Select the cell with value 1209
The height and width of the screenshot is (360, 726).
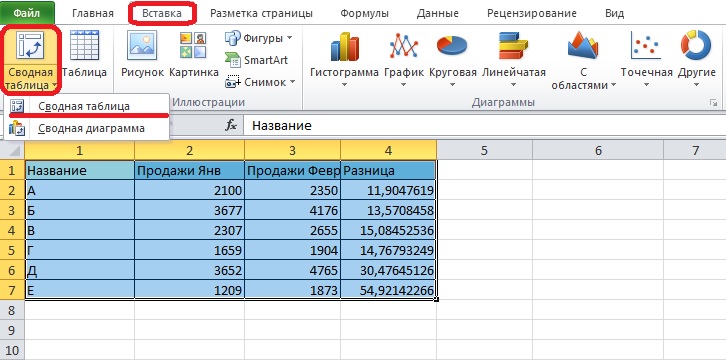point(189,290)
